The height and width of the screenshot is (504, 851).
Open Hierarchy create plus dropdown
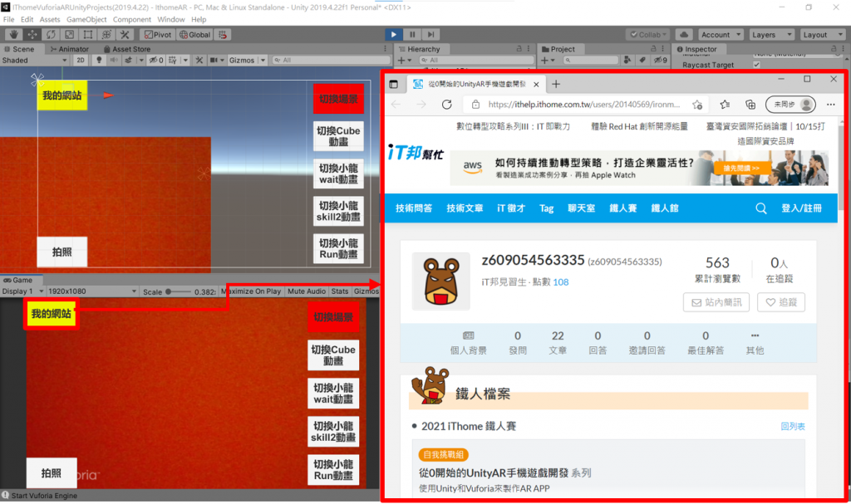405,61
